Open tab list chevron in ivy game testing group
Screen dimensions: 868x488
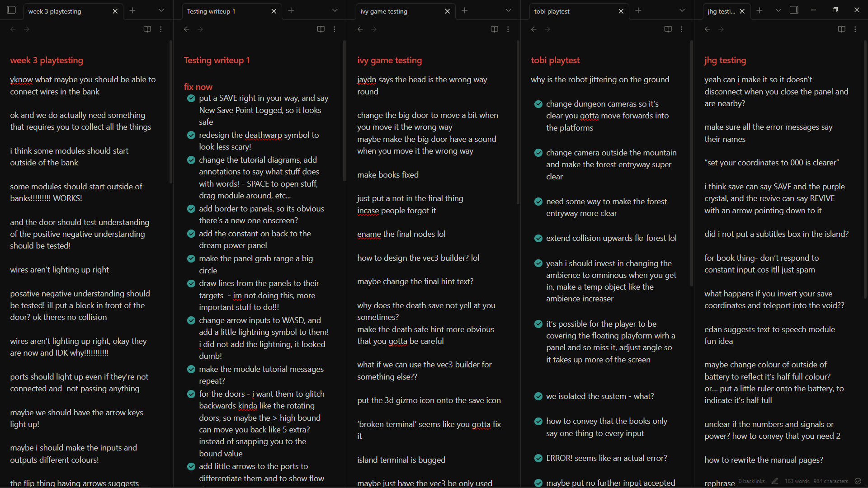click(x=509, y=10)
